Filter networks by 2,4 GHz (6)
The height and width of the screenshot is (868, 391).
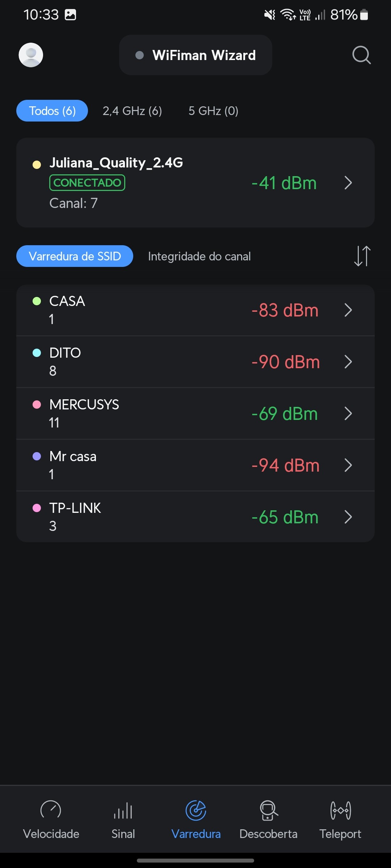click(132, 111)
